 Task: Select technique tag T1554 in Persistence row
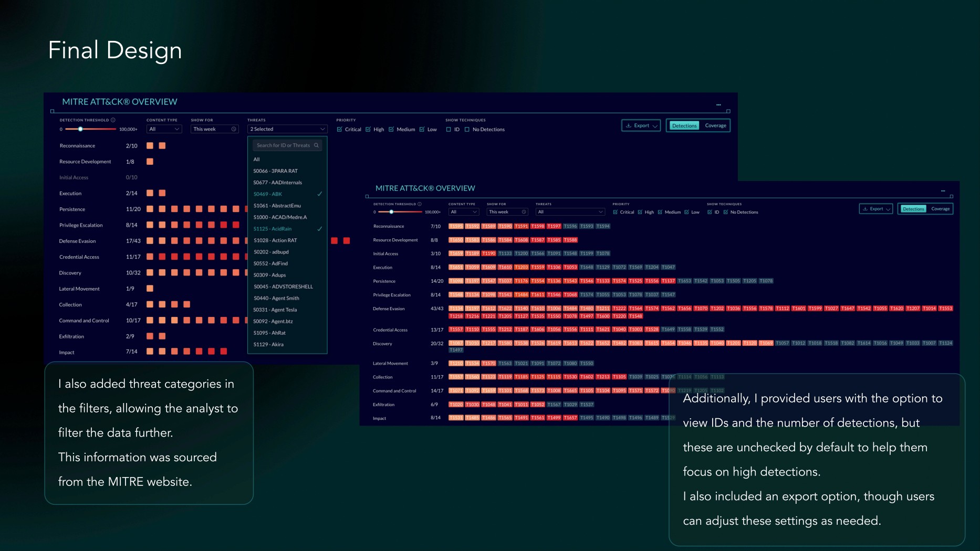click(x=537, y=281)
